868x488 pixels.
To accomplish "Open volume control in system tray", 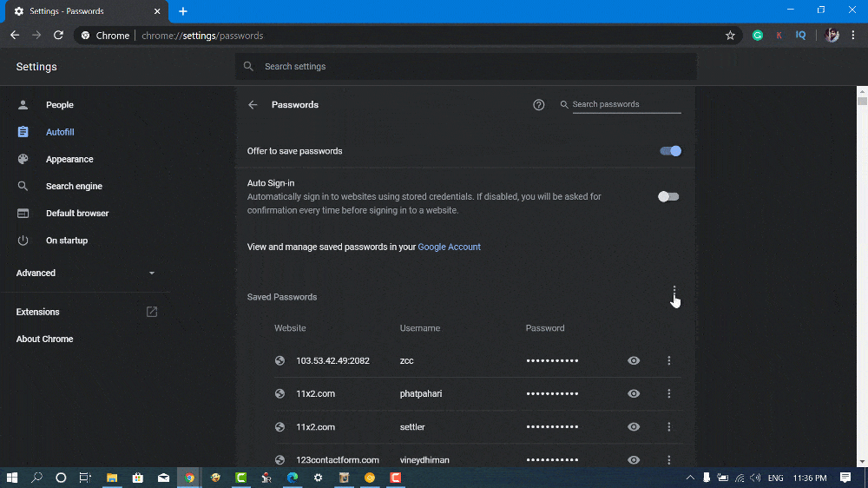I will (756, 478).
